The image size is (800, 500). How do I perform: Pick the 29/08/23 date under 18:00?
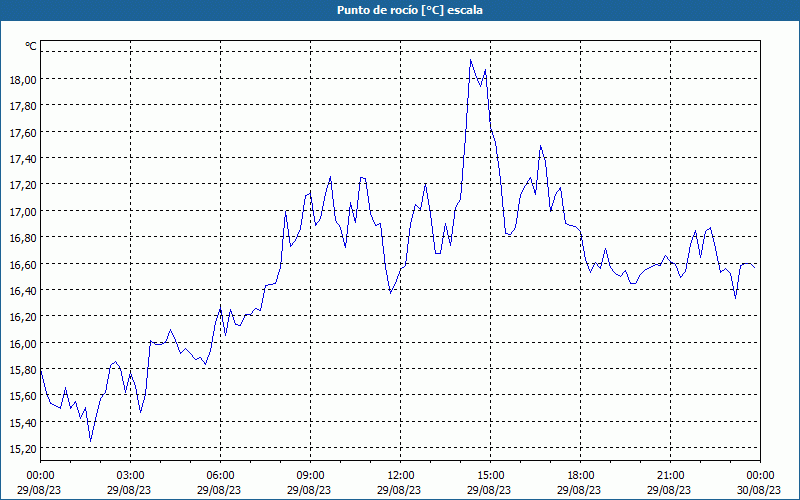click(x=579, y=490)
